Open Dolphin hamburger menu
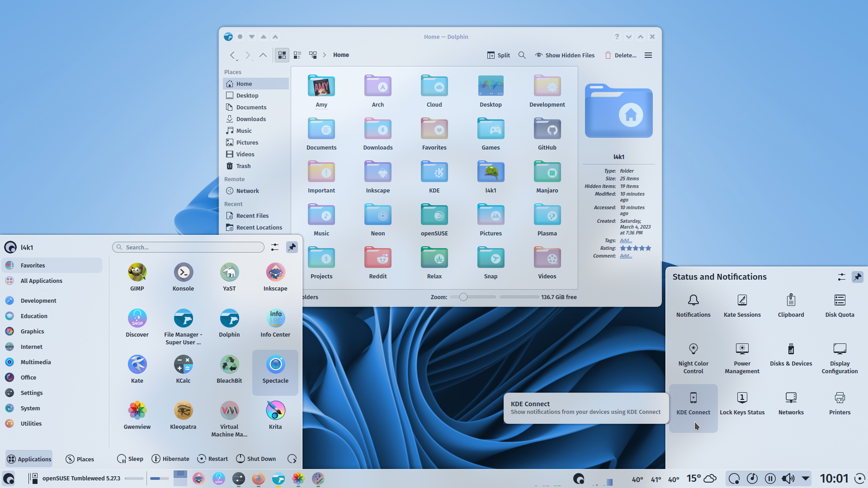The width and height of the screenshot is (868, 488). 648,55
